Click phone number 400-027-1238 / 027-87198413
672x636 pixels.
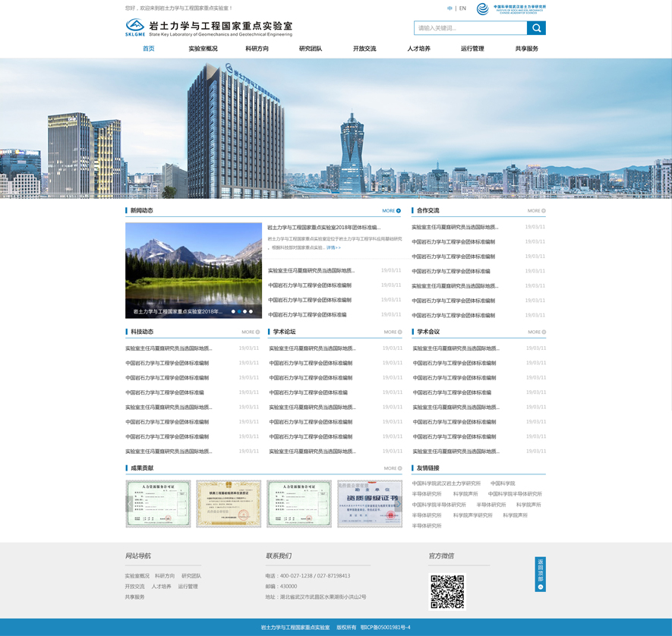(x=315, y=576)
